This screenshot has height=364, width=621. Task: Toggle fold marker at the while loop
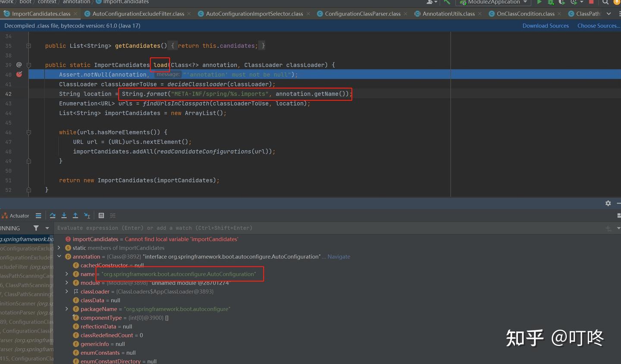(x=29, y=132)
